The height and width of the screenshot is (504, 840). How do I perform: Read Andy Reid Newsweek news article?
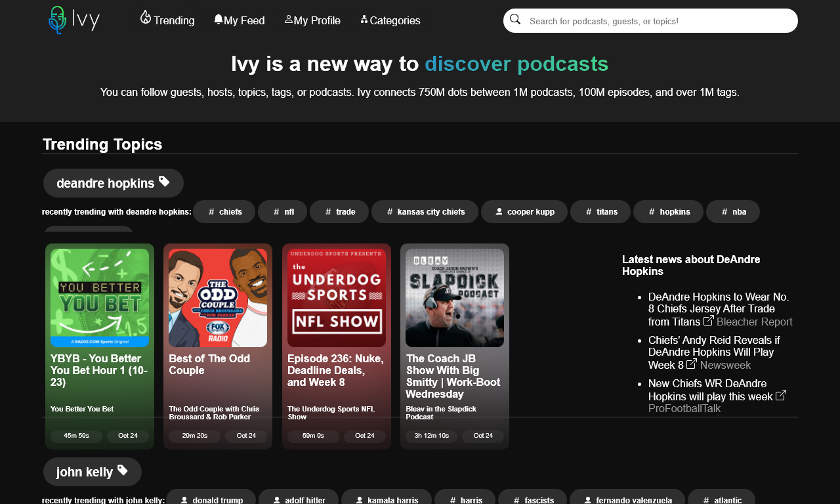coord(714,352)
